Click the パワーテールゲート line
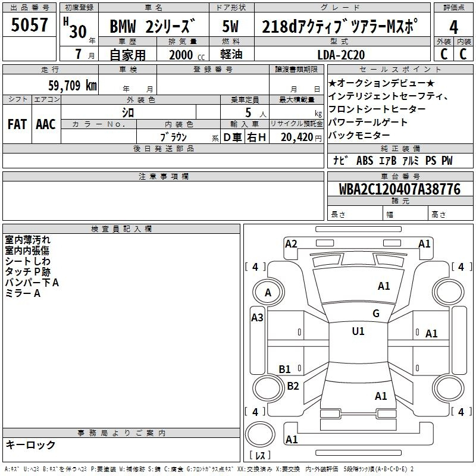 coord(368,123)
